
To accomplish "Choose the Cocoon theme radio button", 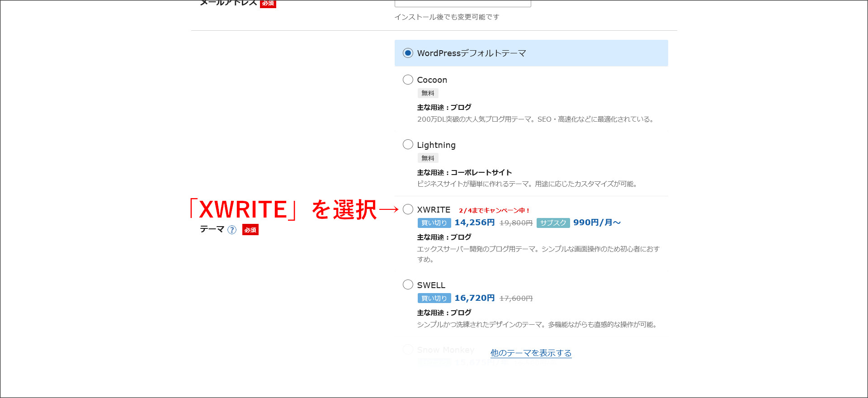I will (408, 80).
